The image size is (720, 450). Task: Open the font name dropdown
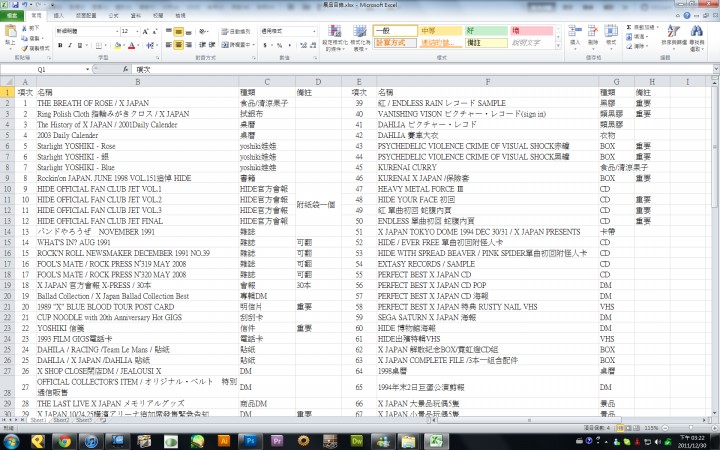click(117, 31)
